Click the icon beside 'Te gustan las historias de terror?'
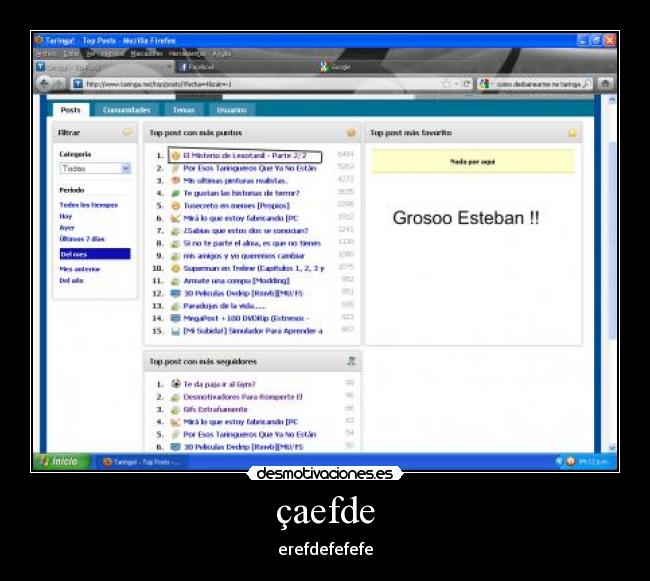Image resolution: width=650 pixels, height=581 pixels. coord(176,193)
